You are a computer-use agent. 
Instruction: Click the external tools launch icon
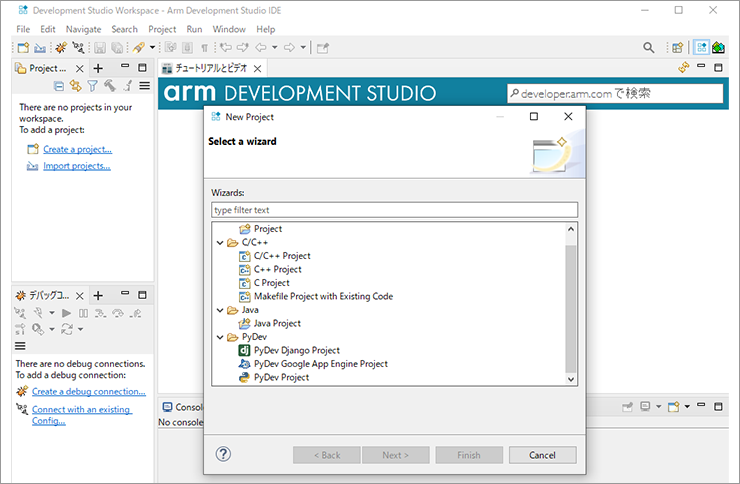click(x=138, y=48)
